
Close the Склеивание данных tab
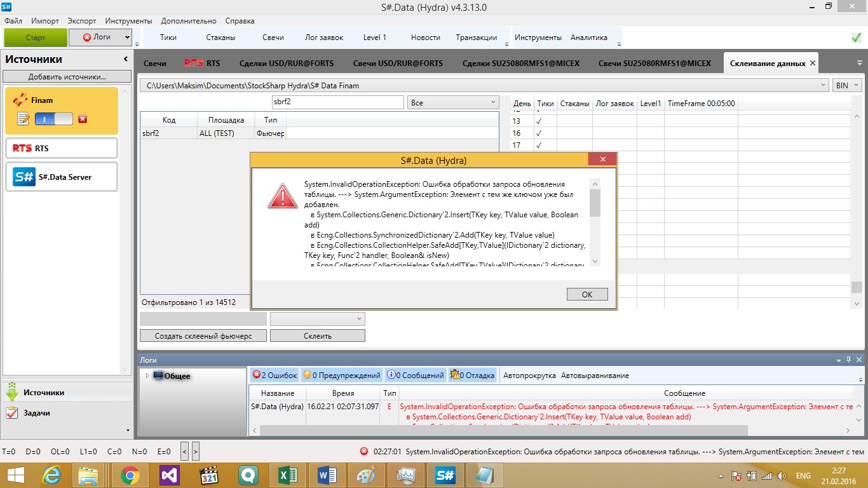812,64
